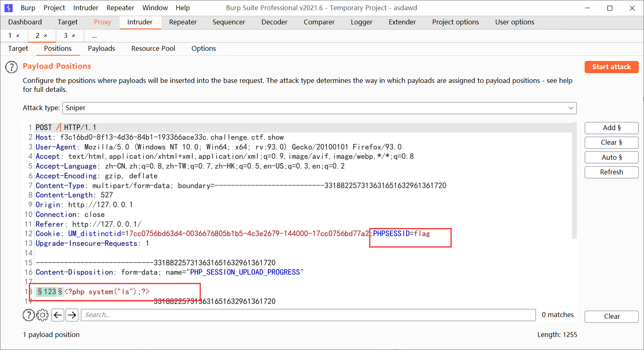Click the Content-Length: 527 line
This screenshot has width=644, height=350.
click(74, 195)
